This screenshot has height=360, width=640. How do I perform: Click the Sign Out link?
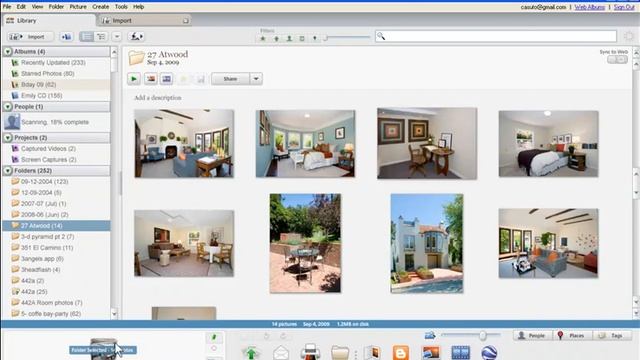(624, 7)
